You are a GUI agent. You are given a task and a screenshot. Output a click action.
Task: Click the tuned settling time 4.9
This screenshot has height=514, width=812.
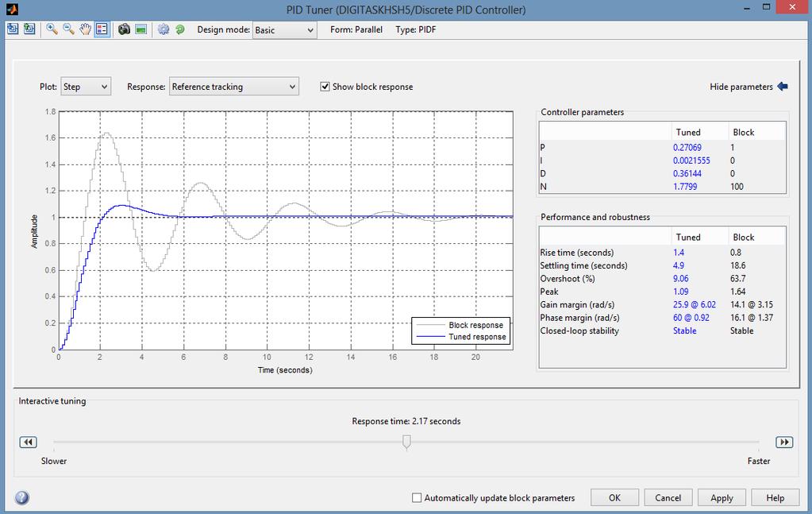point(679,265)
